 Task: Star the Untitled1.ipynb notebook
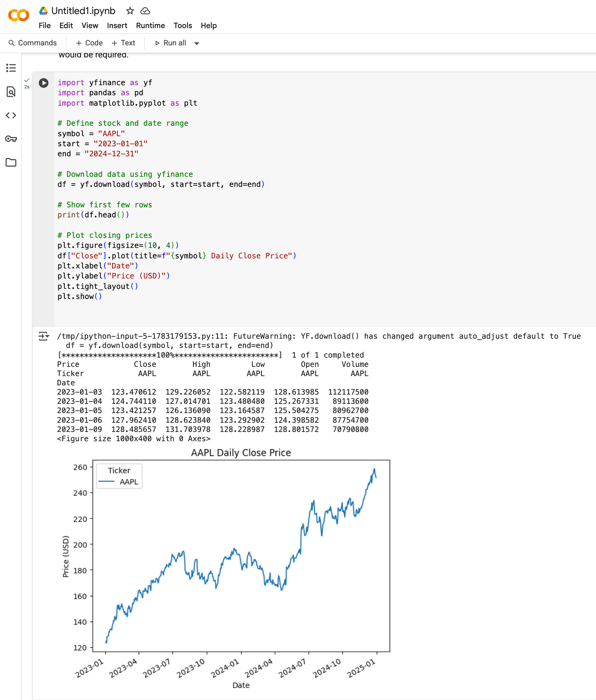[130, 11]
